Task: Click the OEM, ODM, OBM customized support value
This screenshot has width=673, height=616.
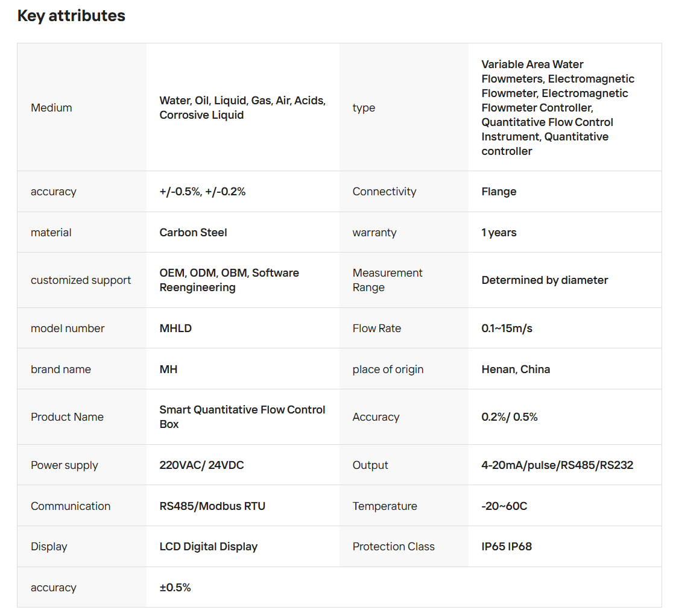Action: point(229,280)
